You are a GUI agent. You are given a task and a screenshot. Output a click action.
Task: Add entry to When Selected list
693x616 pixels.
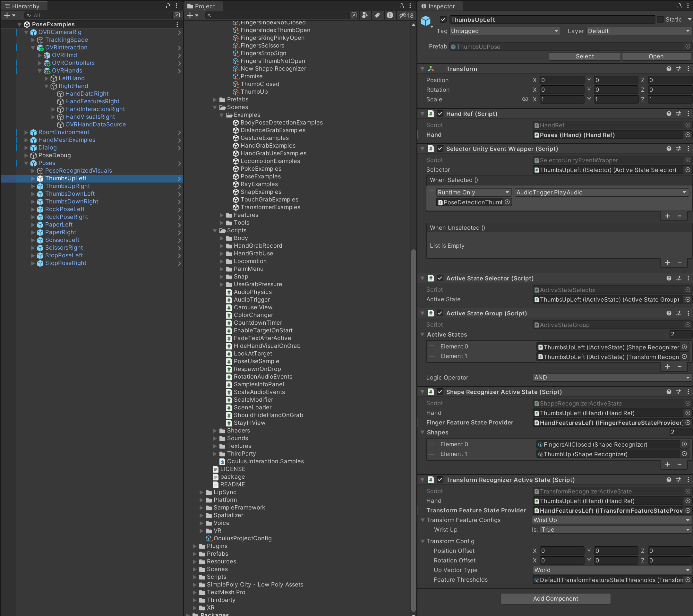click(667, 216)
